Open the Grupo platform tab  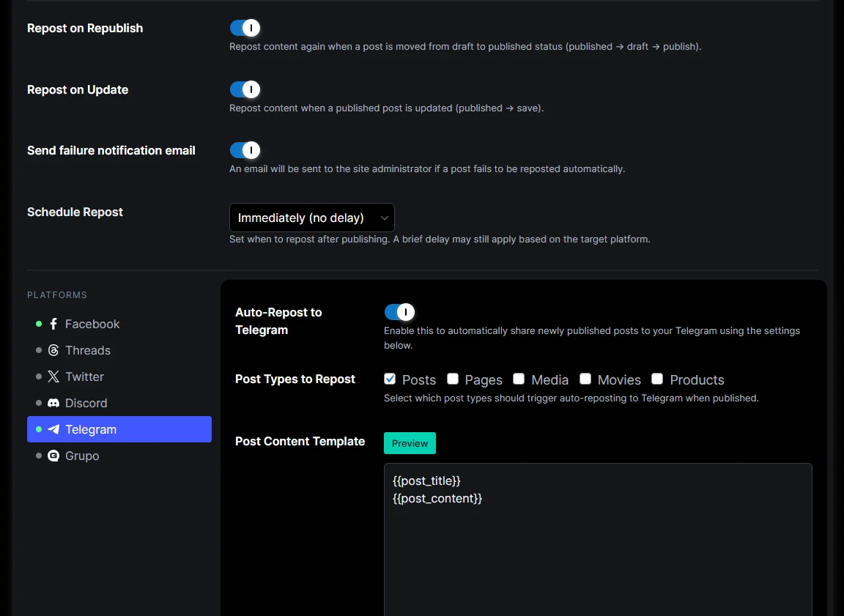pos(119,456)
